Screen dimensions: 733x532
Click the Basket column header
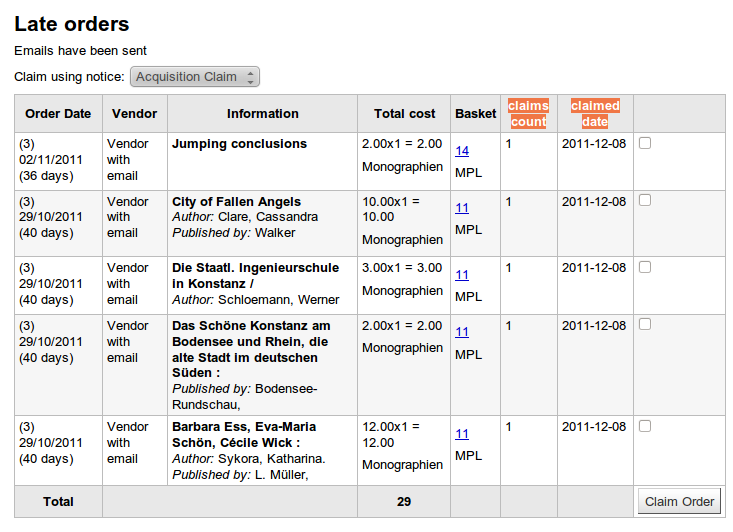[475, 114]
